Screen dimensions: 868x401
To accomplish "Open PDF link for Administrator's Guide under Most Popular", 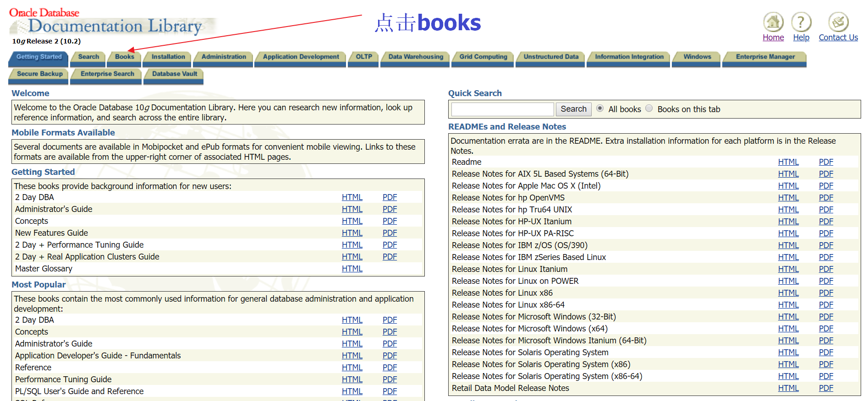I will click(390, 344).
